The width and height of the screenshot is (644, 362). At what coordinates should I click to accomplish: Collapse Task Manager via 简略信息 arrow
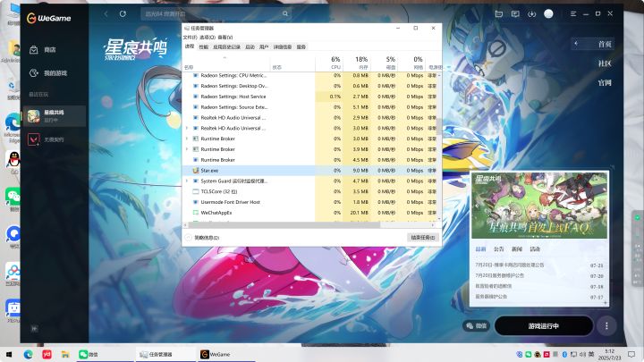[x=188, y=238]
